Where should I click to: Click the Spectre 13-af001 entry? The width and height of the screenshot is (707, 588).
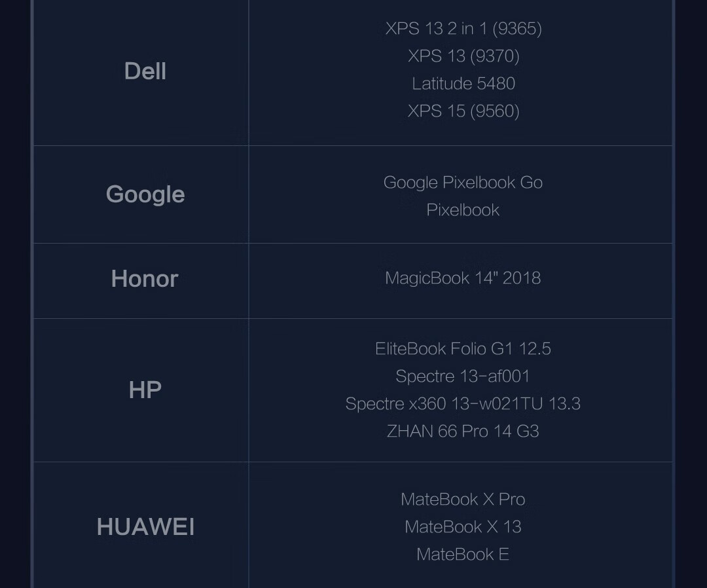click(x=463, y=376)
